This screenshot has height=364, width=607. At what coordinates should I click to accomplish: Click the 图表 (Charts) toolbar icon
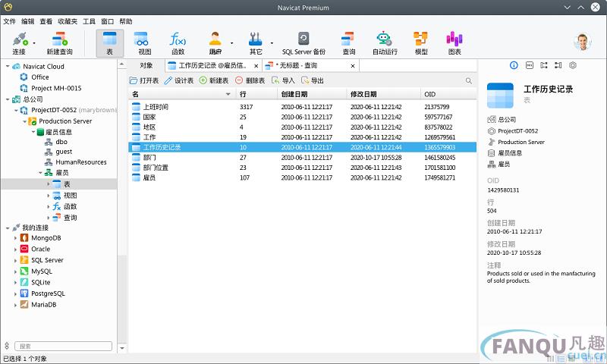coord(454,42)
